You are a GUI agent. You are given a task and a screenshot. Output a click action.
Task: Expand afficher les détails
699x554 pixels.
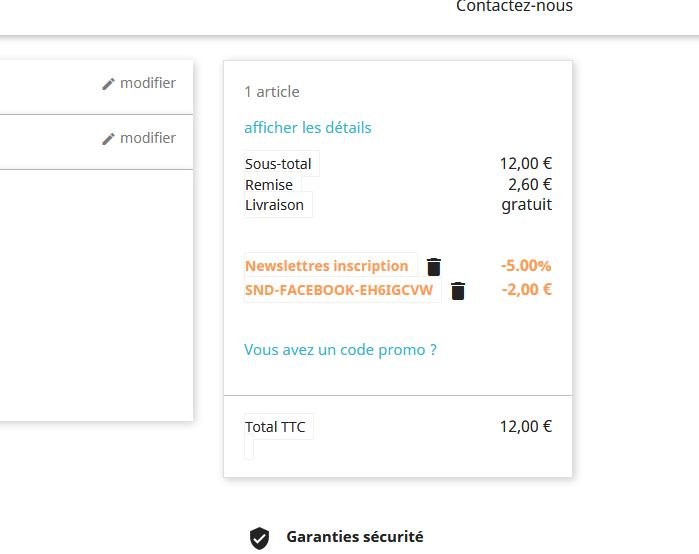308,128
